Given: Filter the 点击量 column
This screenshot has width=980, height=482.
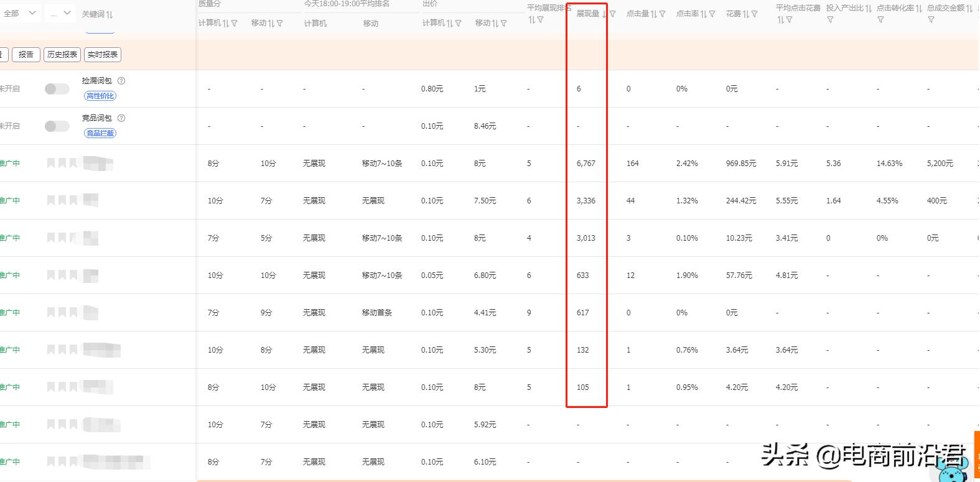Looking at the screenshot, I should pos(662,14).
